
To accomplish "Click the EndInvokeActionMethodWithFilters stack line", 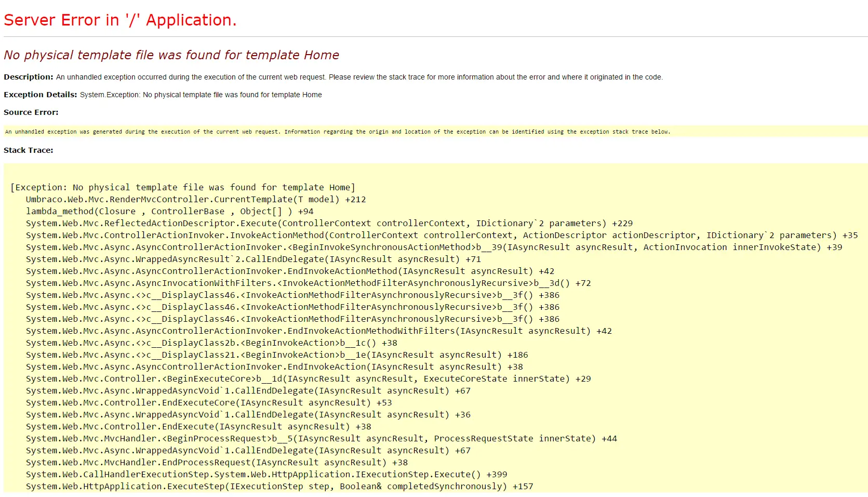I will click(319, 331).
